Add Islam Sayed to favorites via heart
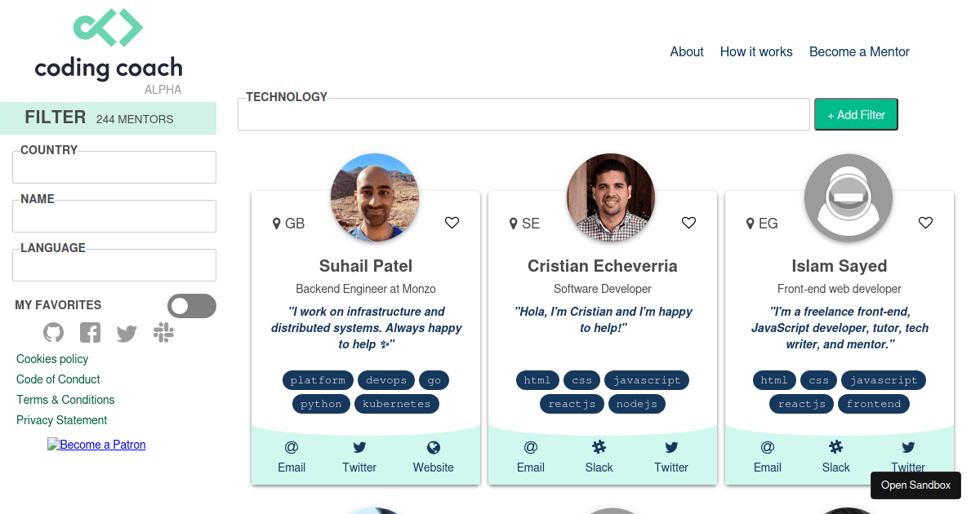The image size is (980, 514). click(x=925, y=223)
